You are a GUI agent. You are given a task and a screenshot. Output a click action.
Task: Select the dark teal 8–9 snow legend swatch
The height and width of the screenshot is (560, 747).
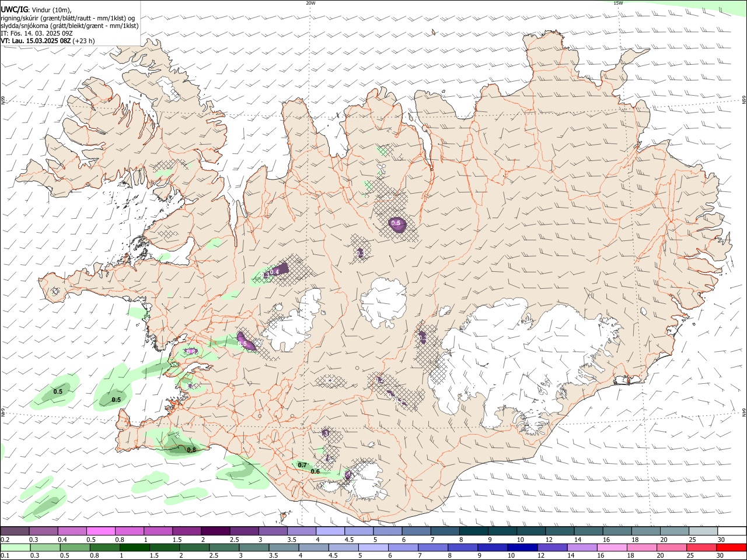[x=474, y=531]
